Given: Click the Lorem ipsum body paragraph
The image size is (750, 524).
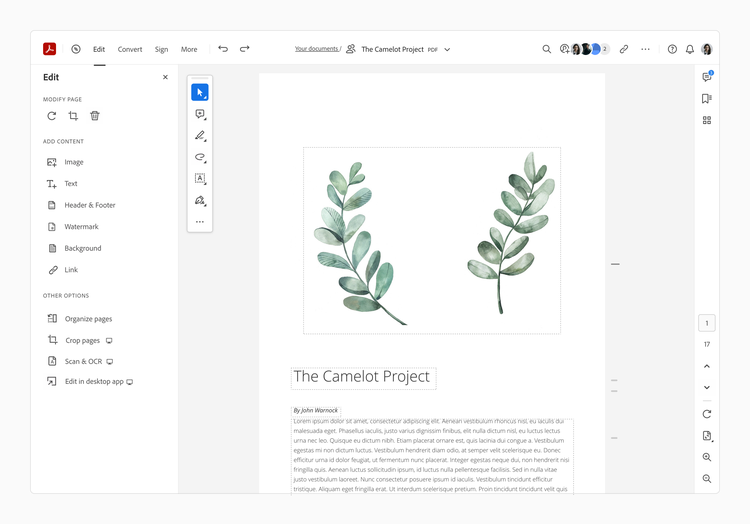Looking at the screenshot, I should pyautogui.click(x=432, y=456).
